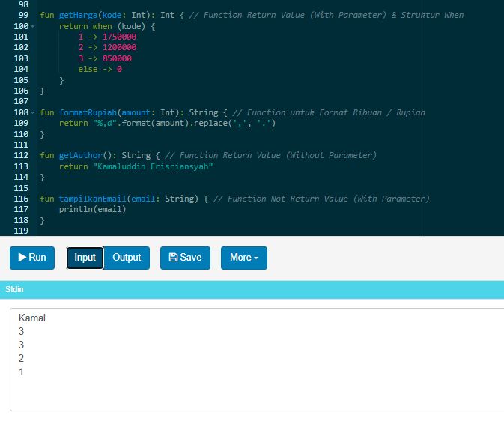This screenshot has height=421, width=504.
Task: Click the value 1 line in Stdin
Action: (21, 372)
